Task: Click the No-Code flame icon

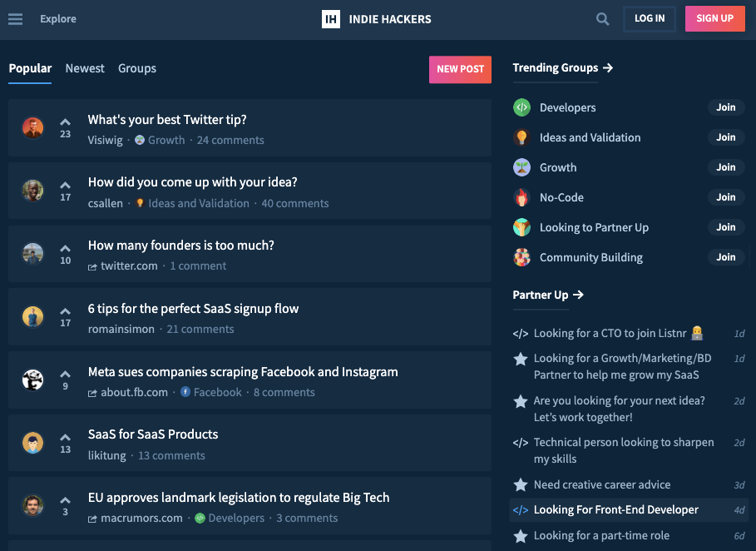Action: [x=521, y=197]
